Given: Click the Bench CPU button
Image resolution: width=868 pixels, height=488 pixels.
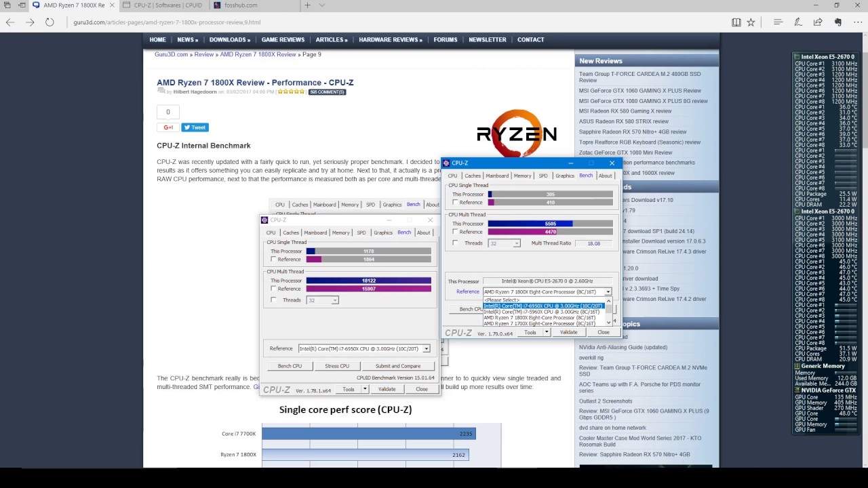Looking at the screenshot, I should (467, 309).
